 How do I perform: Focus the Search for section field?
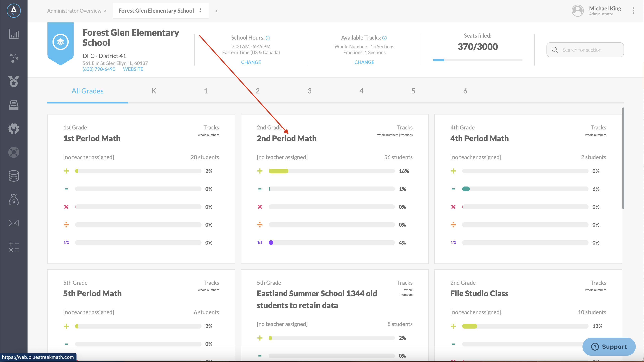585,50
